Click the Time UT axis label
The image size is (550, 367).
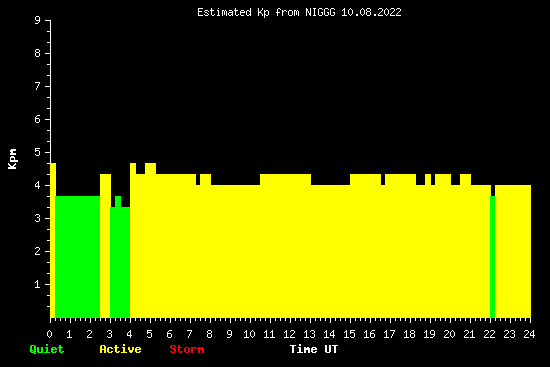pos(314,349)
